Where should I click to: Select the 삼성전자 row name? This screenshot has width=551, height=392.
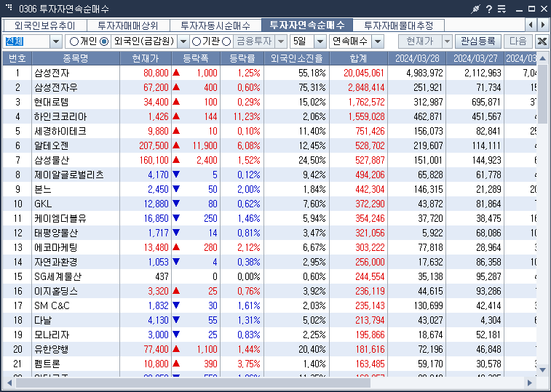[x=52, y=73]
